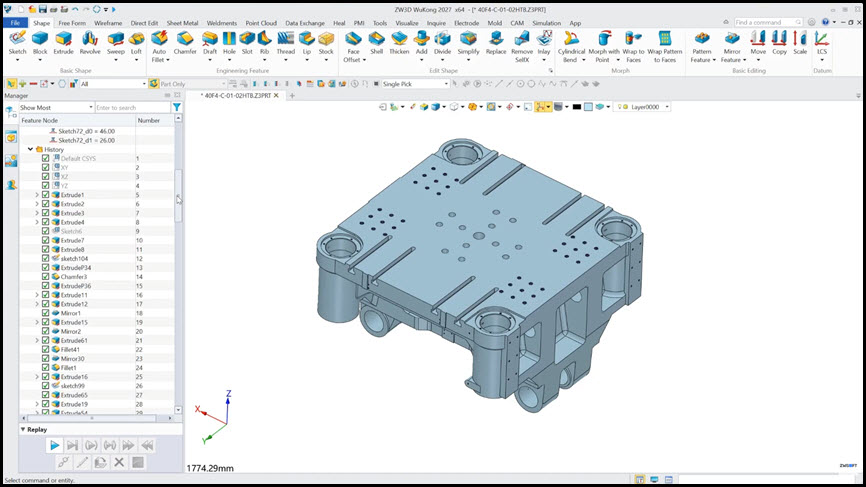Select the Scale tool

click(x=800, y=43)
